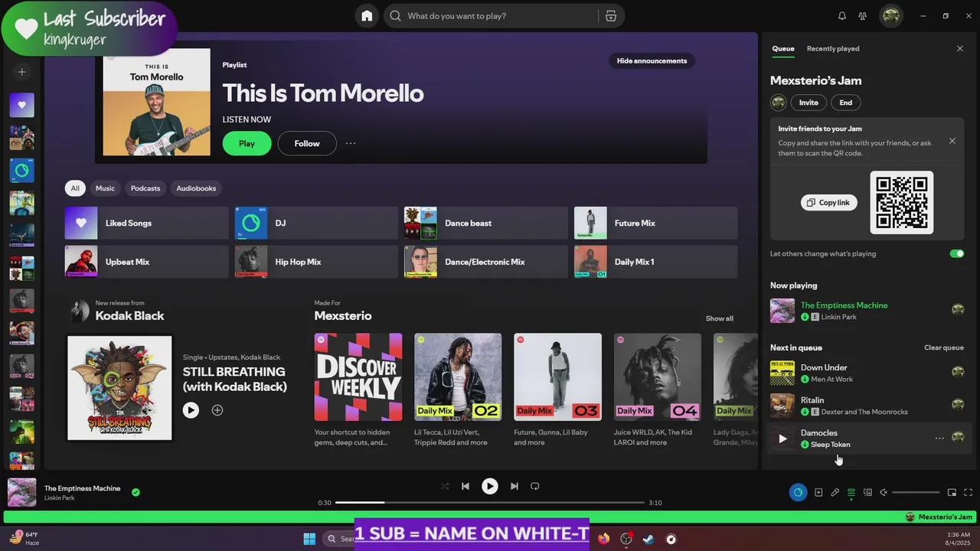Adjust the volume slider
Screen dimensions: 980x551
point(916,493)
